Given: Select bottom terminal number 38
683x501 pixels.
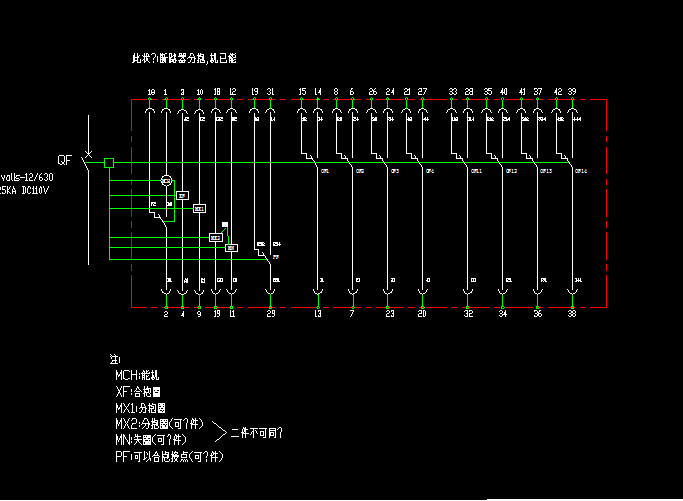Looking at the screenshot, I should [572, 314].
